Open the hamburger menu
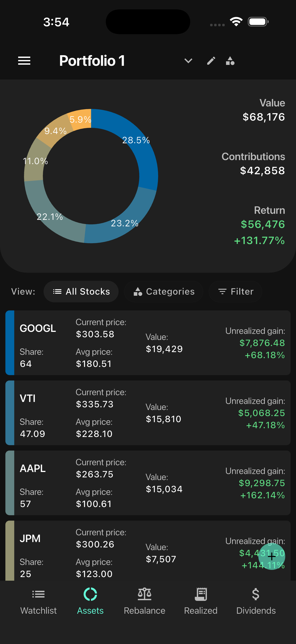 [24, 61]
